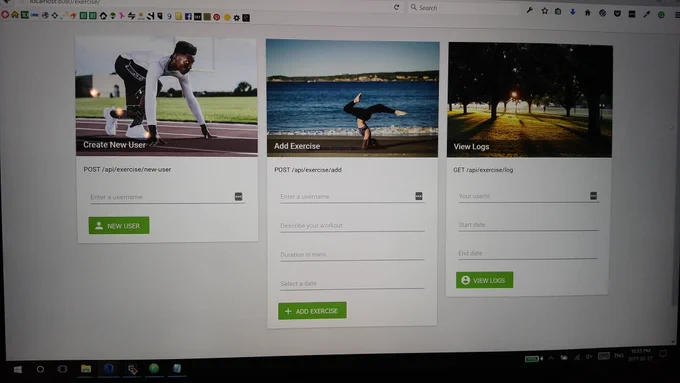Click the Describe your workout field
This screenshot has width=680, height=383.
352,226
